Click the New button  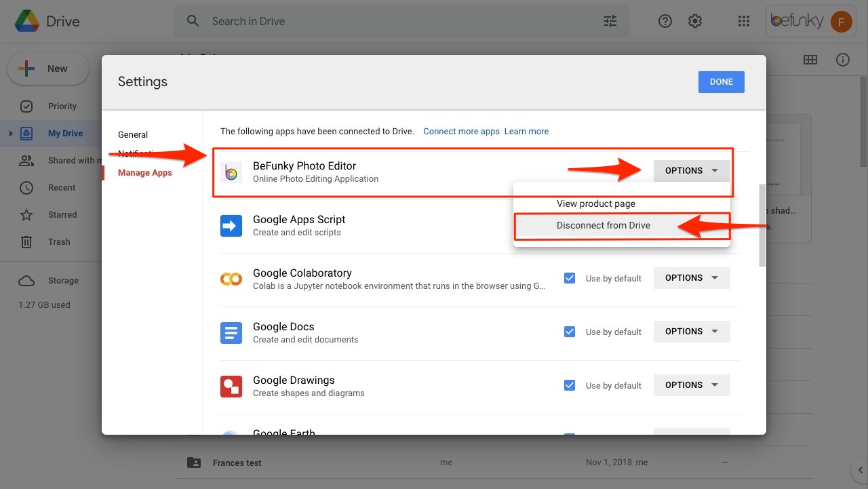point(48,69)
